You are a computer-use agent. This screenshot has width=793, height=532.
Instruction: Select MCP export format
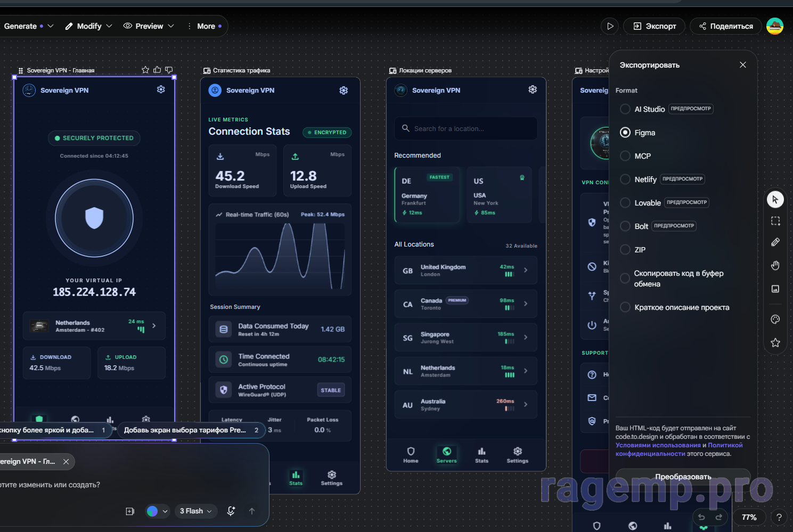tap(625, 156)
